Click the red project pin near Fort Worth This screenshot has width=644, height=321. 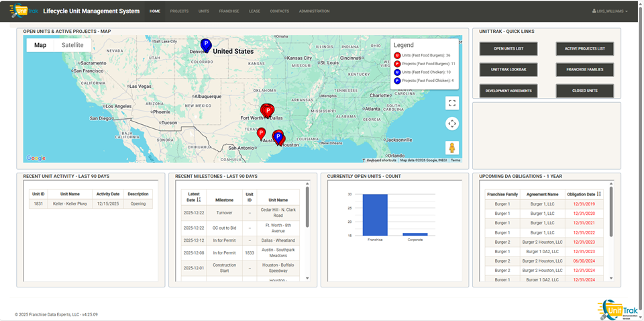[267, 111]
